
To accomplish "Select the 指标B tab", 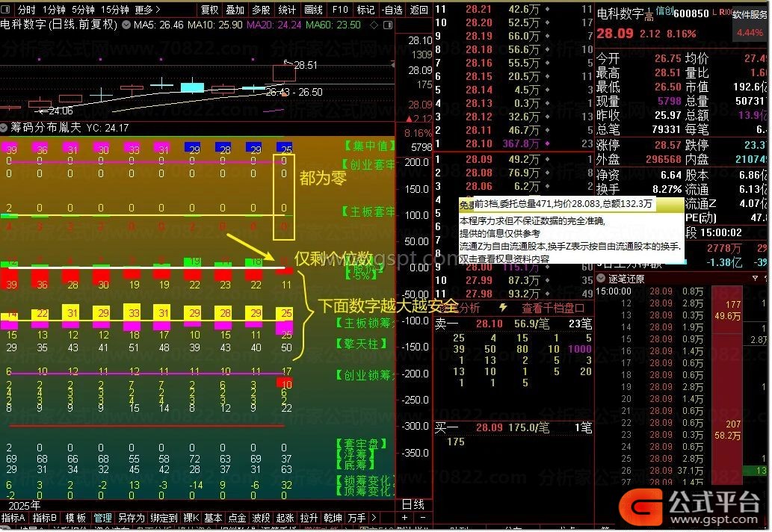I will [x=45, y=518].
